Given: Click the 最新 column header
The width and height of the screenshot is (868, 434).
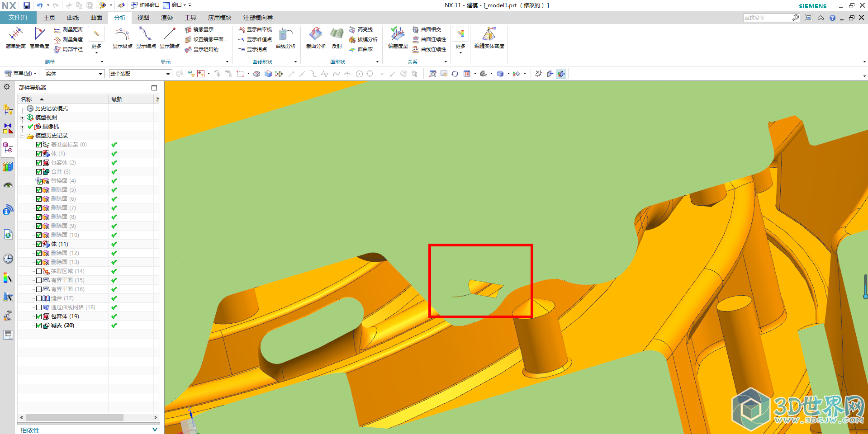Looking at the screenshot, I should [132, 99].
